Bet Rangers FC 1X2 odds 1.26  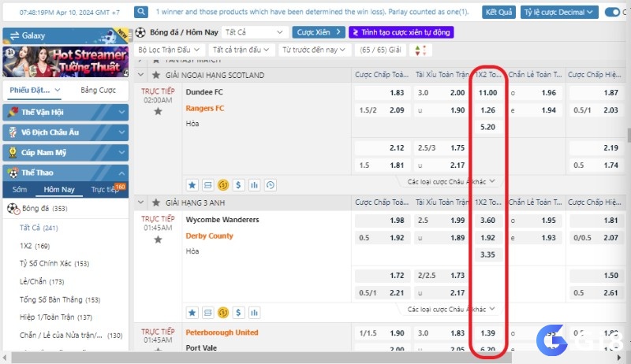coord(487,110)
